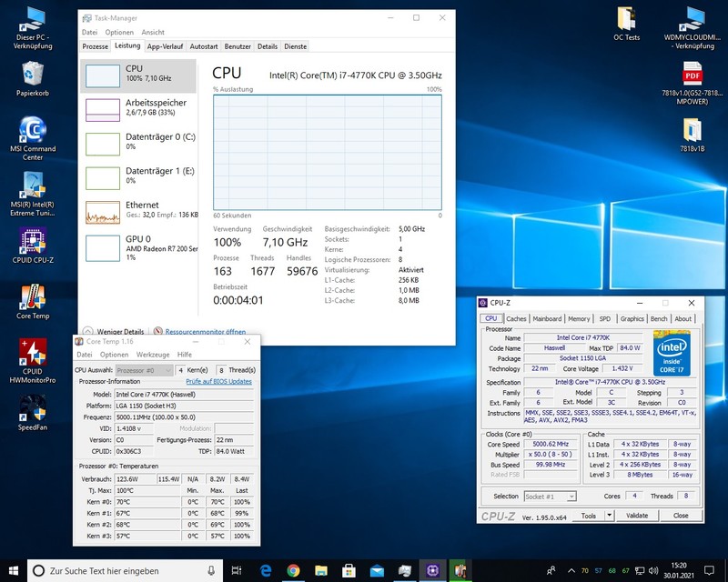
Task: Open the Tools dropdown arrow in CPU-Z
Action: [609, 516]
